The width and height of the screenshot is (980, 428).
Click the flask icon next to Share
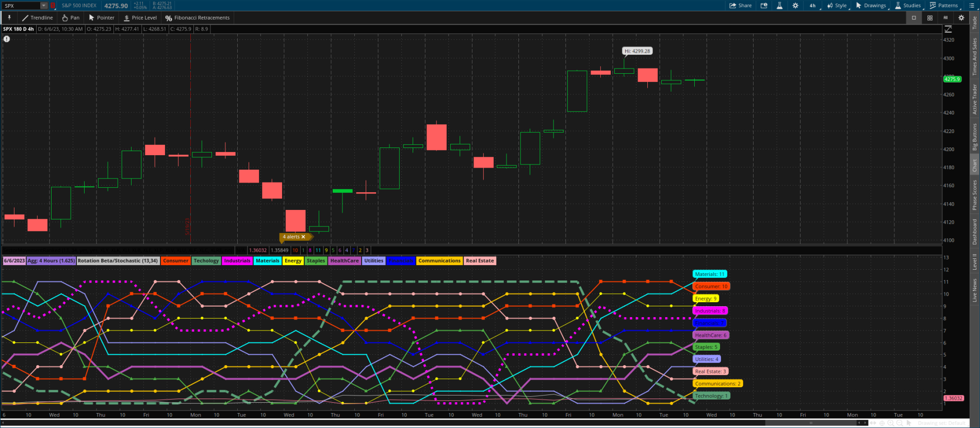[779, 6]
